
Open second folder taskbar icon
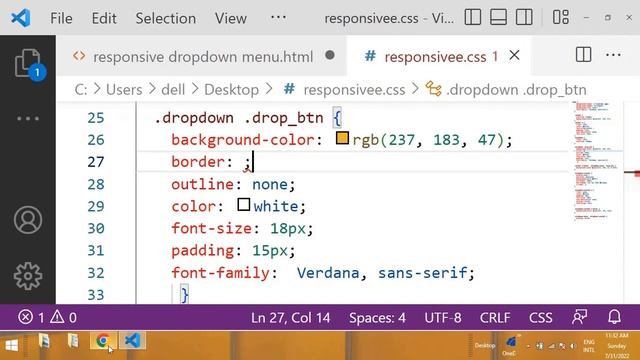(73, 340)
